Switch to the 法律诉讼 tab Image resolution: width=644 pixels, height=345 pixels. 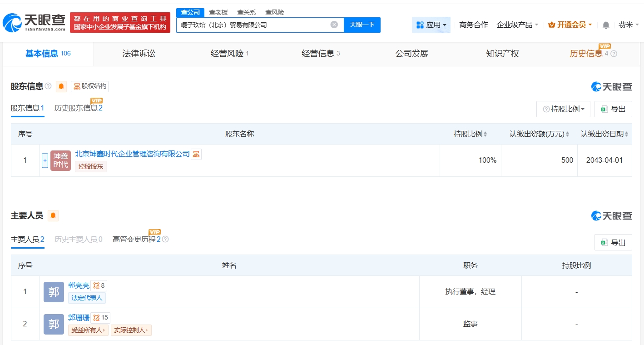(x=139, y=54)
